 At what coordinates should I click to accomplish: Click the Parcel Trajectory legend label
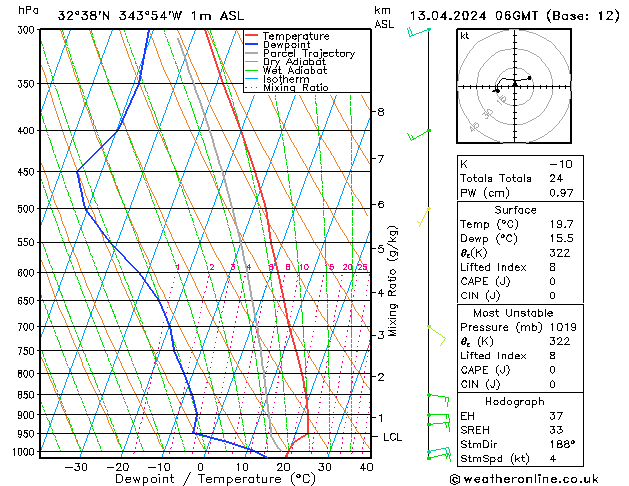pyautogui.click(x=309, y=53)
